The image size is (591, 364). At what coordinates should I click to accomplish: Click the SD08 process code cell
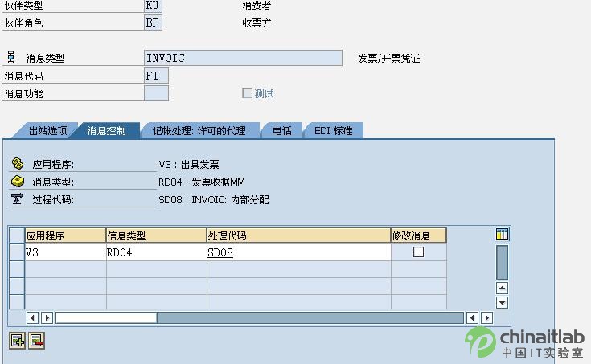pyautogui.click(x=298, y=252)
